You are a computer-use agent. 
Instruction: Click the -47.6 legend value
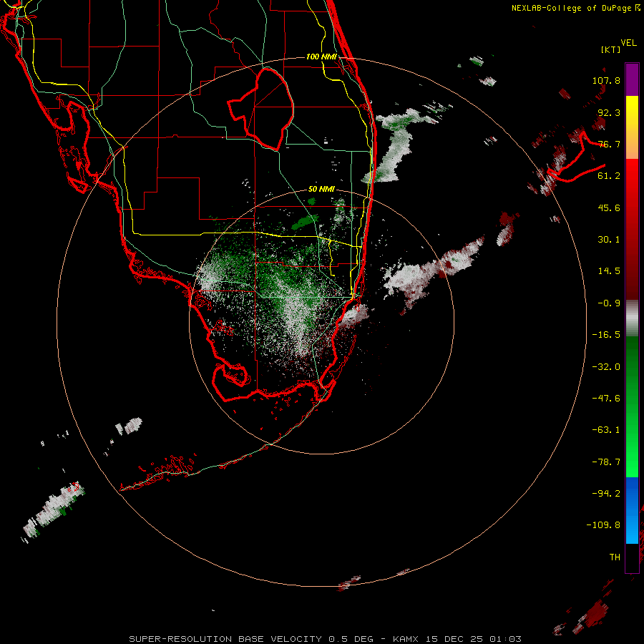coord(606,399)
